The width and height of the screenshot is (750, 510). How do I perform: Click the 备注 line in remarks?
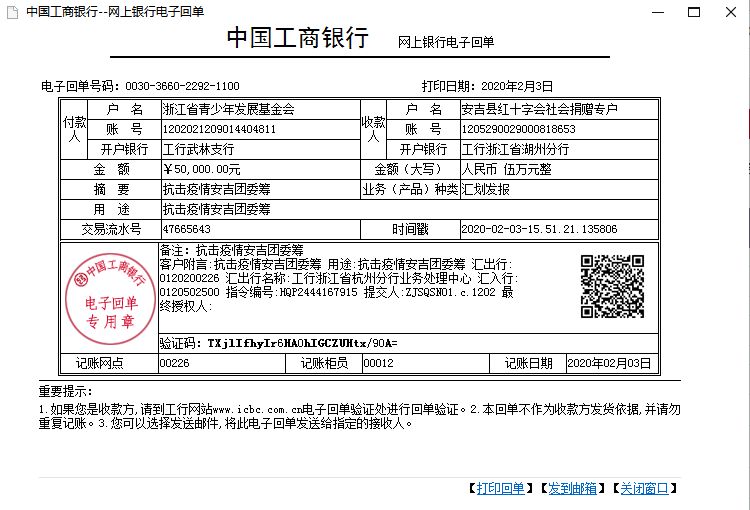pyautogui.click(x=232, y=250)
